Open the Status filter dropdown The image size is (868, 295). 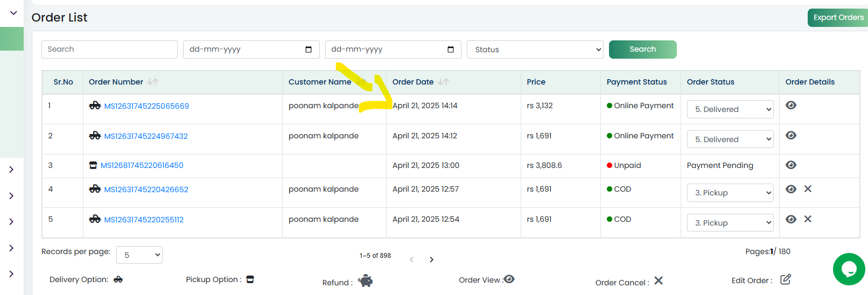click(x=535, y=50)
